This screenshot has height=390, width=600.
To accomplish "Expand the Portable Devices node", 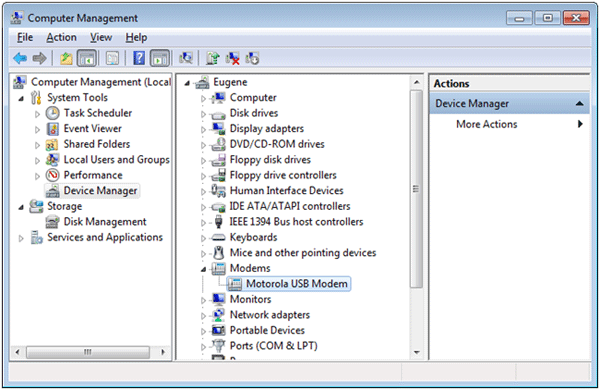I will pos(204,331).
